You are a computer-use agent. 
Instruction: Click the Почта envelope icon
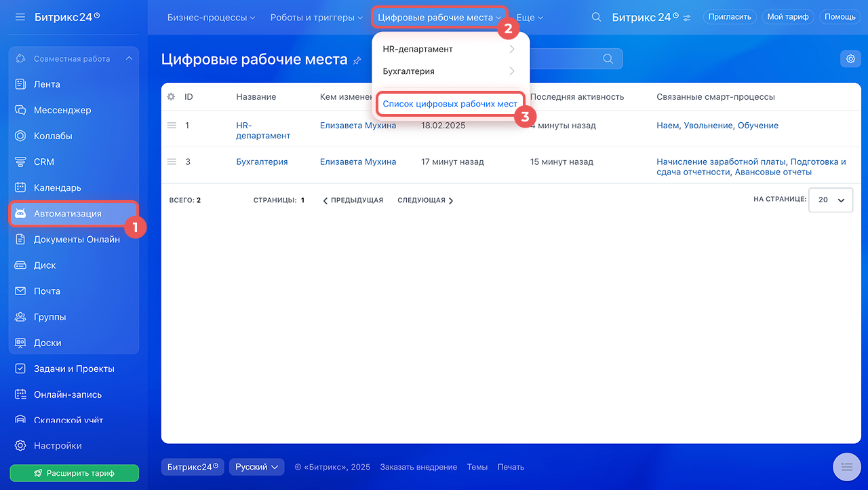coord(20,291)
